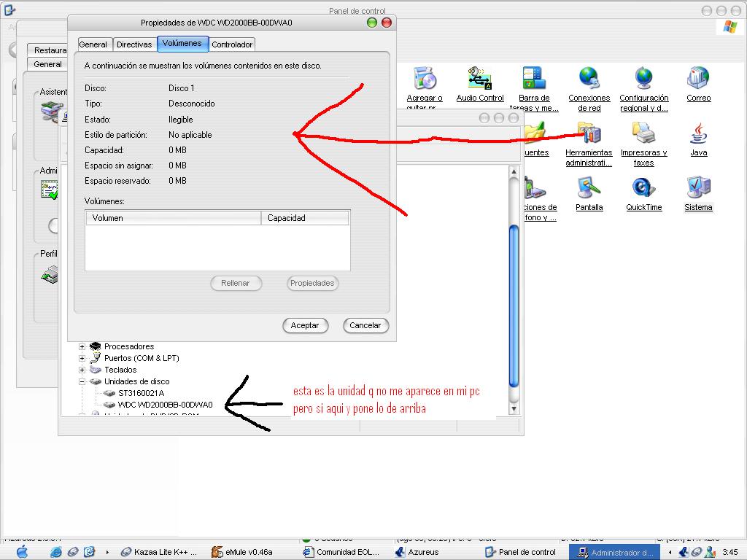Click the Cancelar button
Screen dimensions: 747x560
tap(365, 325)
